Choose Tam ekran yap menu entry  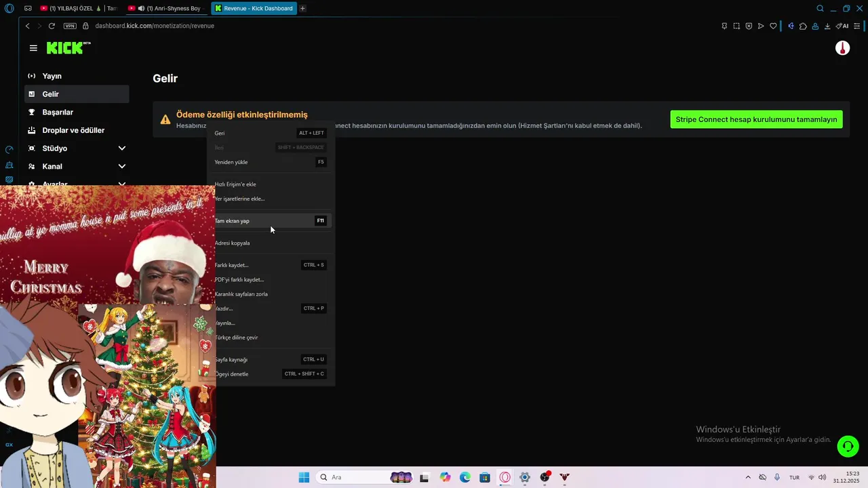click(x=271, y=221)
